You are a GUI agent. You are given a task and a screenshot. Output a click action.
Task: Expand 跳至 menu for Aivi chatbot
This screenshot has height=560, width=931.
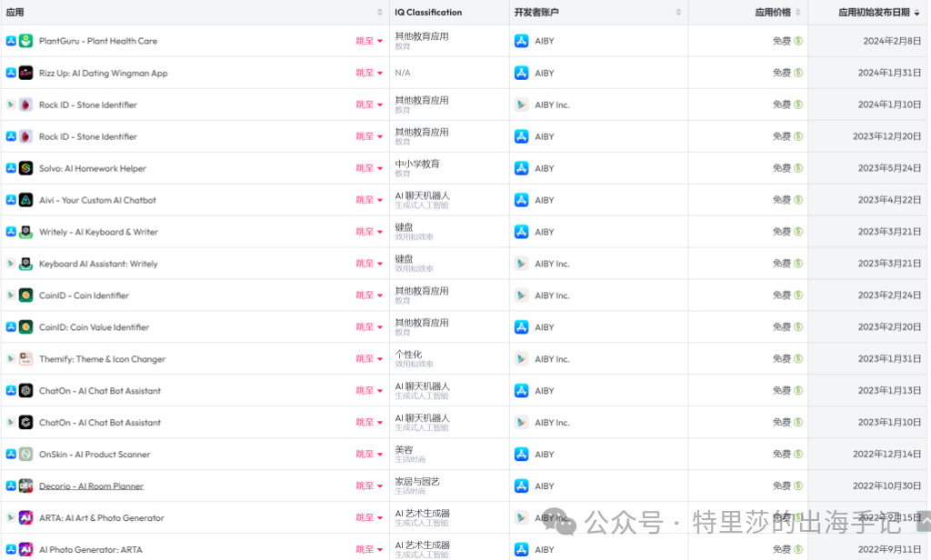pyautogui.click(x=369, y=200)
